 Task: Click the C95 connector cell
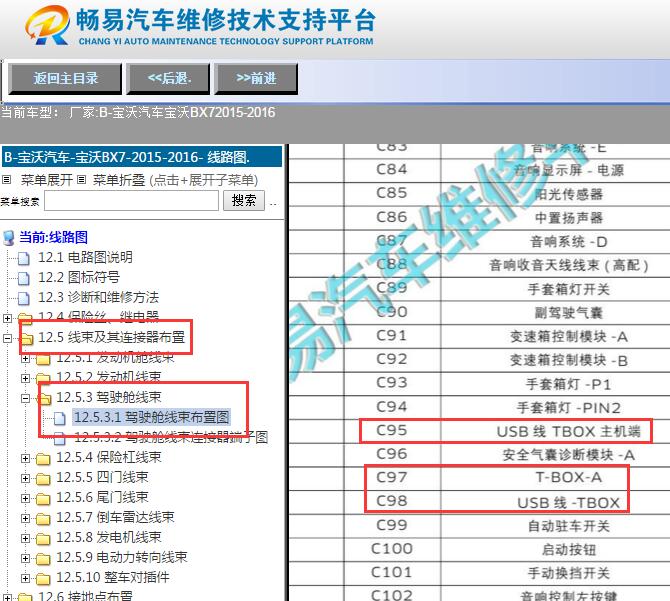pos(391,431)
